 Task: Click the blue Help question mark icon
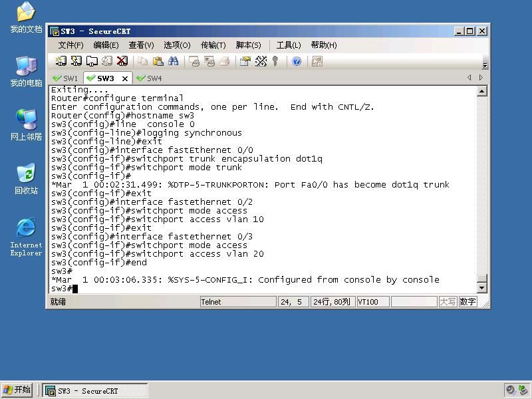297,61
